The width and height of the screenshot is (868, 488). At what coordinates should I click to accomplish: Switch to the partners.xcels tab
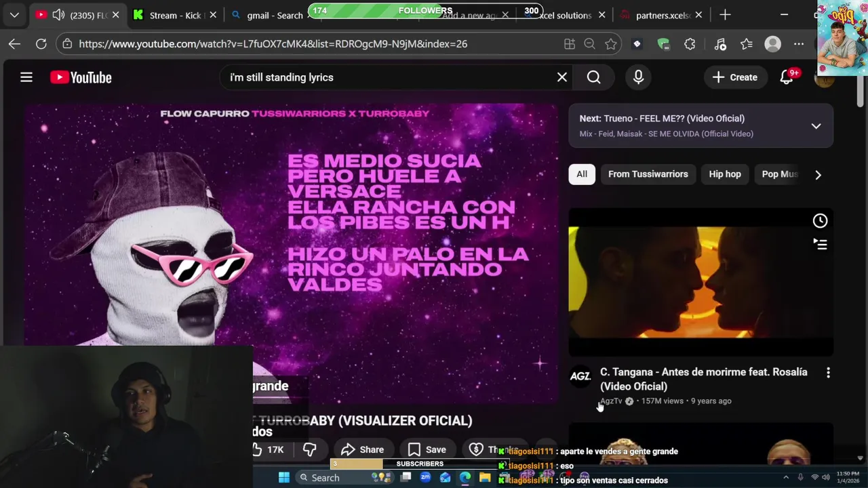pos(661,15)
